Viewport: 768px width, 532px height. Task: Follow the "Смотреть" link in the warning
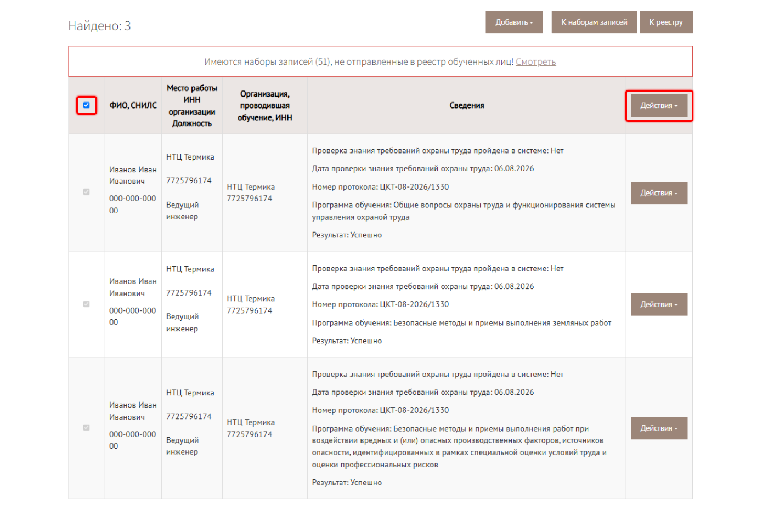tap(536, 62)
